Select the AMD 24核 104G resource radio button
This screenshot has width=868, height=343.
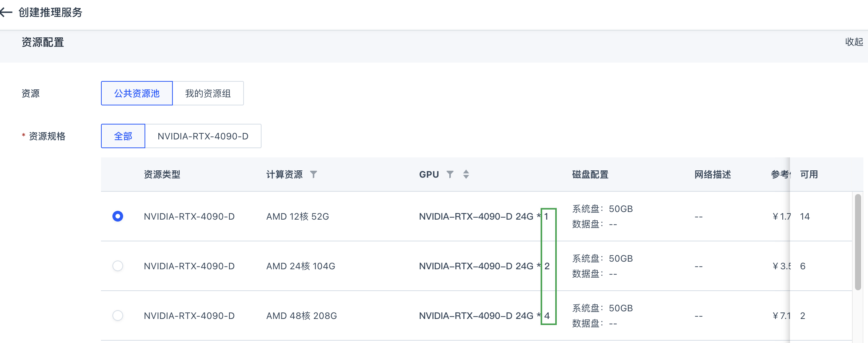tap(118, 266)
